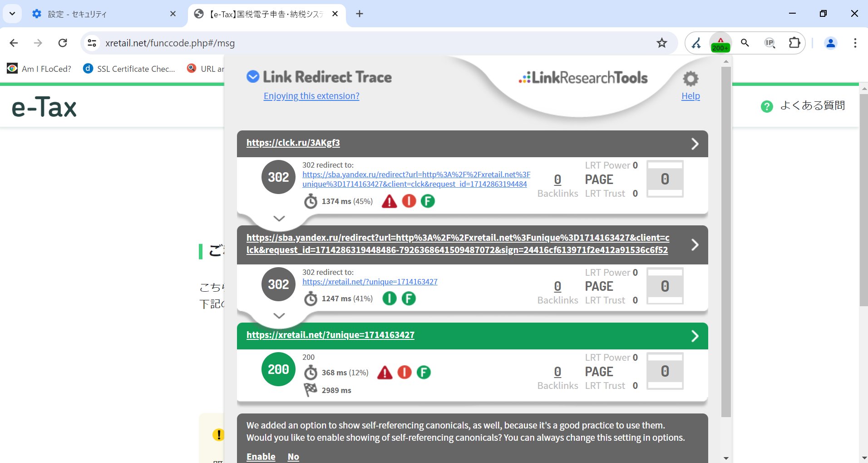Click the popup scrollbar down arrow

tap(726, 458)
